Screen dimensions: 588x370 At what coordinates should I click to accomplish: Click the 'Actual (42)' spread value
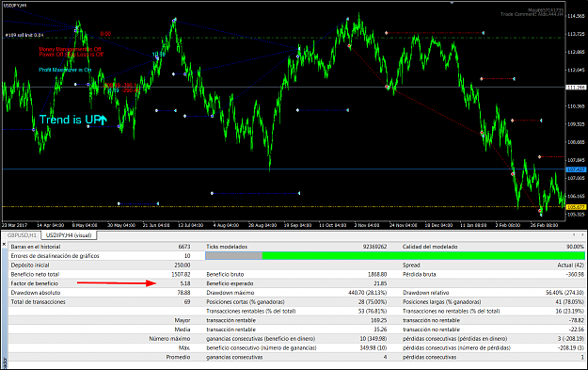pyautogui.click(x=571, y=265)
